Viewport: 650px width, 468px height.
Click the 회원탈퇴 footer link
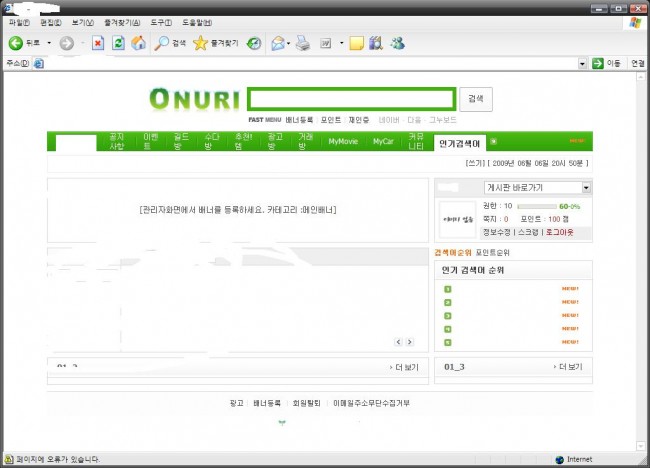point(306,403)
